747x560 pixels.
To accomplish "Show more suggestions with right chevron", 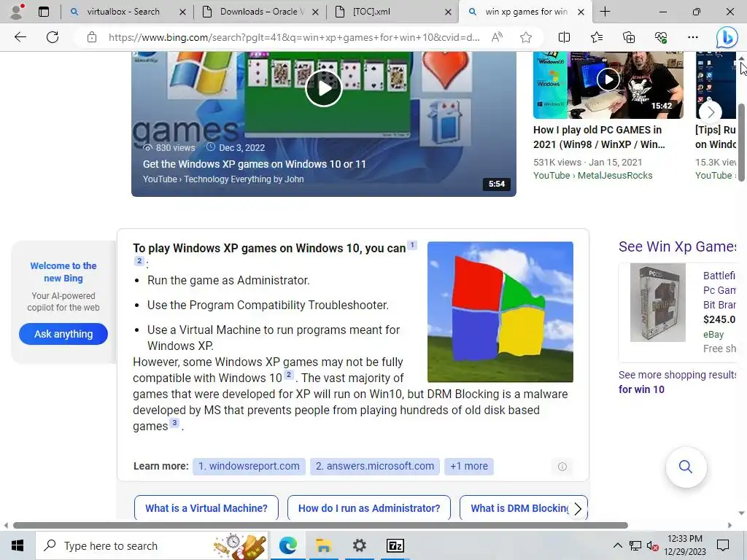I will tap(578, 508).
